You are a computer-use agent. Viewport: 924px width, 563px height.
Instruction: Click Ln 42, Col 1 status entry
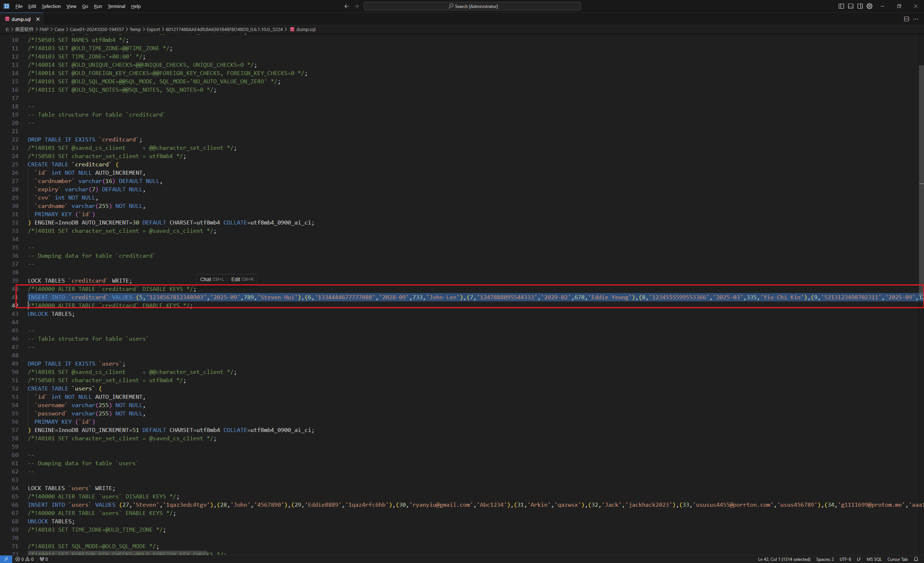784,559
